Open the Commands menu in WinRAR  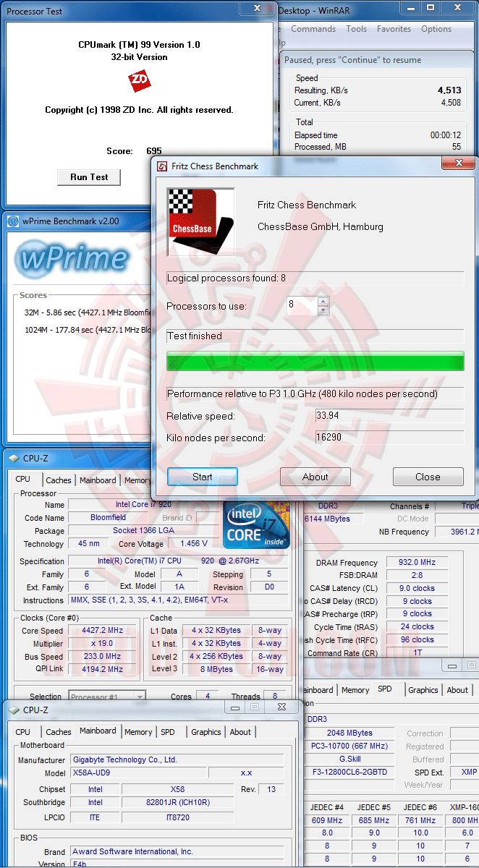[x=313, y=29]
